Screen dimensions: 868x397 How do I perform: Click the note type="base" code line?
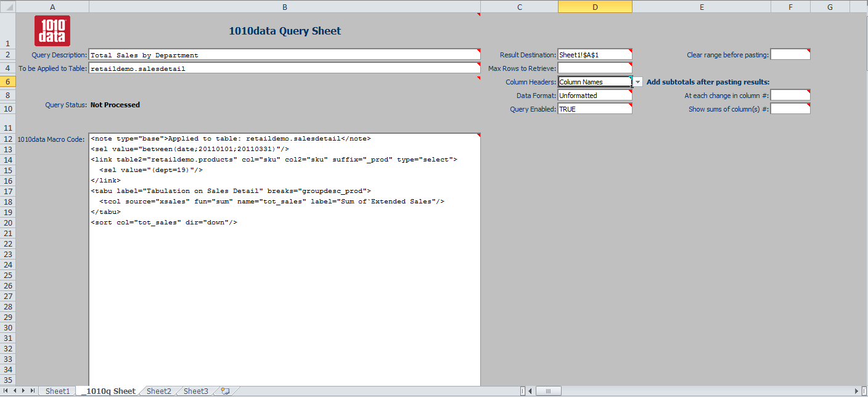231,139
